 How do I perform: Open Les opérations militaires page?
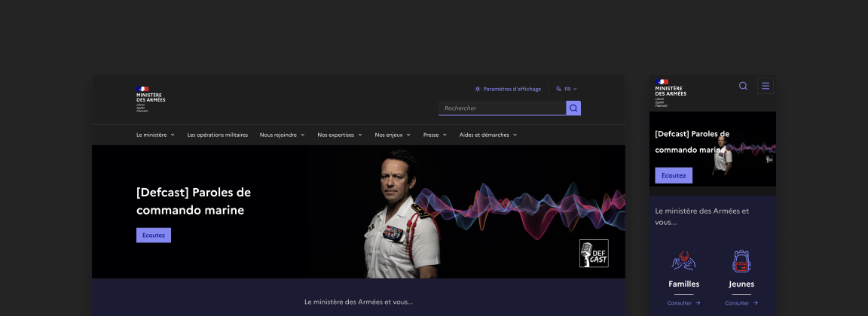click(217, 135)
